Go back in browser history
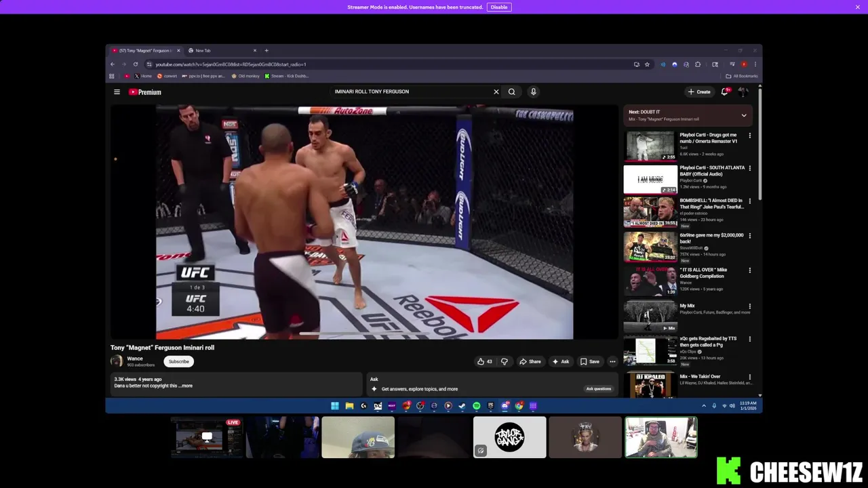The width and height of the screenshot is (868, 488). pyautogui.click(x=113, y=64)
